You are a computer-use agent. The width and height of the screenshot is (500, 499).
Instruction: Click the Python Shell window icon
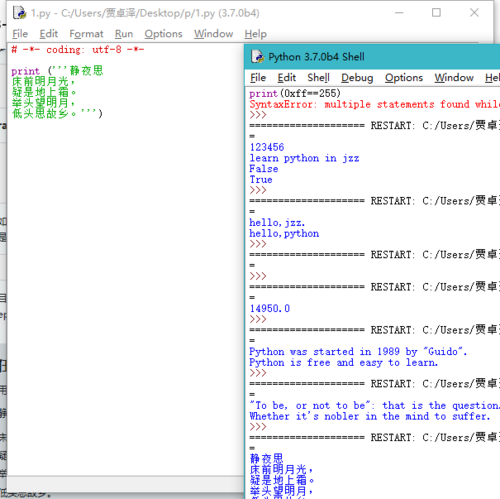(x=258, y=57)
